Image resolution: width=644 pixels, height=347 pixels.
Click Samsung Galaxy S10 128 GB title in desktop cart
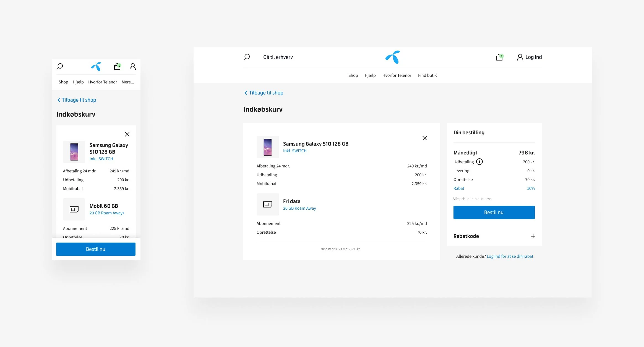click(x=316, y=144)
